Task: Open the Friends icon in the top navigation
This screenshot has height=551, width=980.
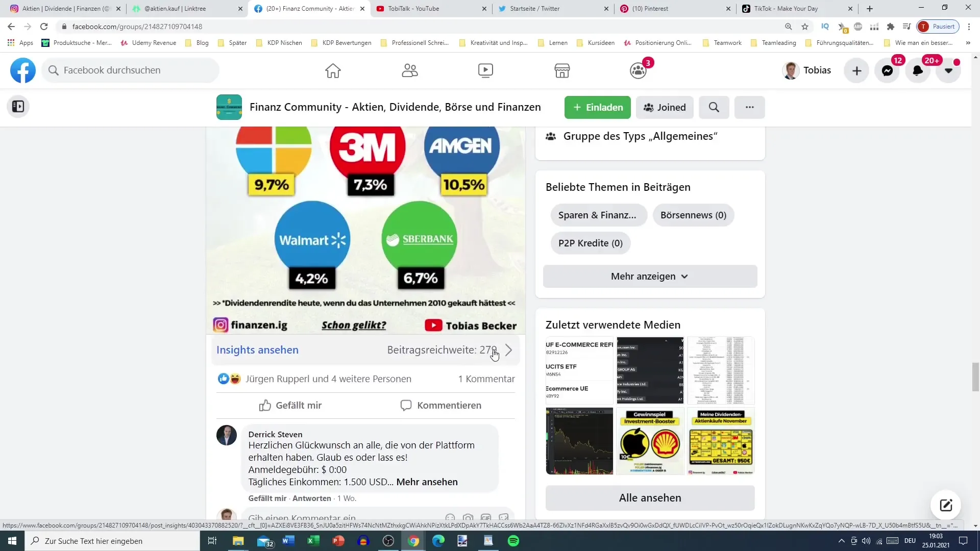Action: [409, 70]
